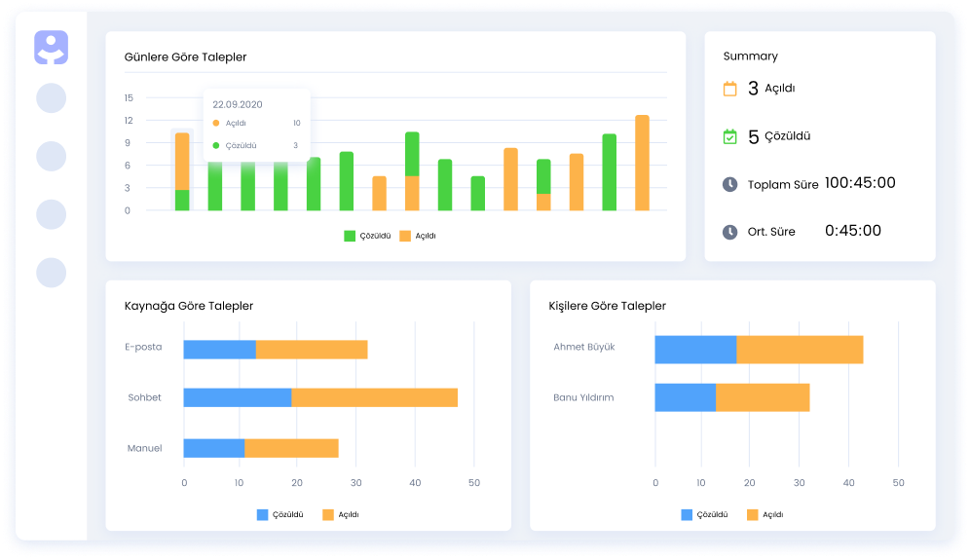Click the clock icon next to Toplam Süre
970x560 pixels.
[729, 184]
